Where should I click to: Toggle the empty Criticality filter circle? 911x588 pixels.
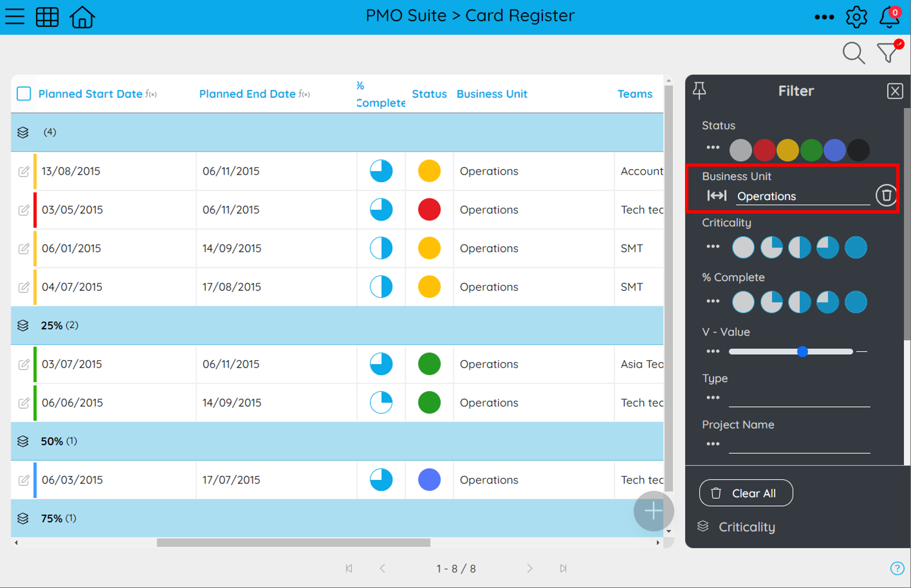pyautogui.click(x=743, y=247)
